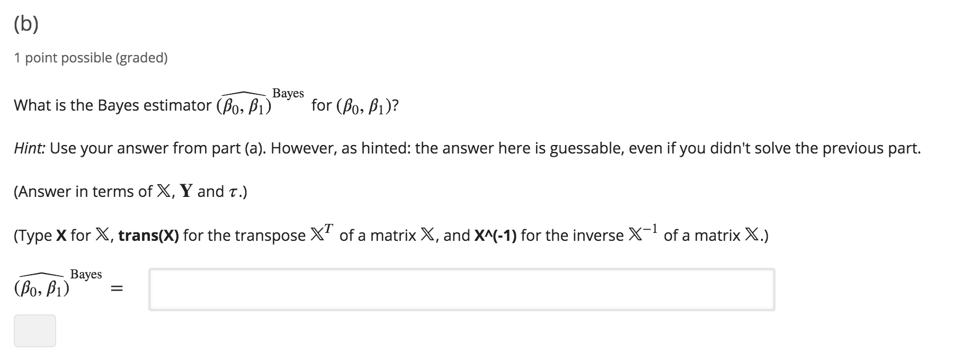Click inside the empty response box to focus it
The image size is (980, 361).
(461, 289)
